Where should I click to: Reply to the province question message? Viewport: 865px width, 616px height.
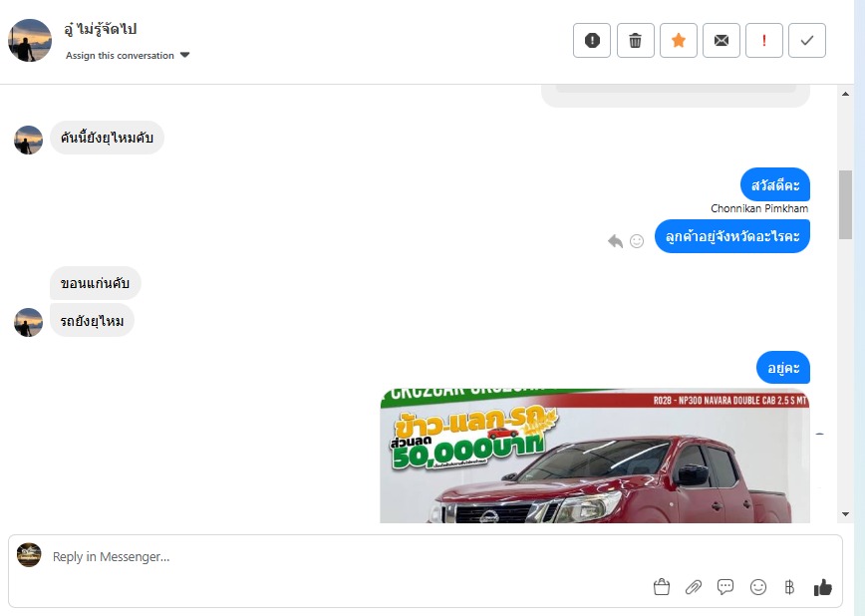click(x=615, y=241)
